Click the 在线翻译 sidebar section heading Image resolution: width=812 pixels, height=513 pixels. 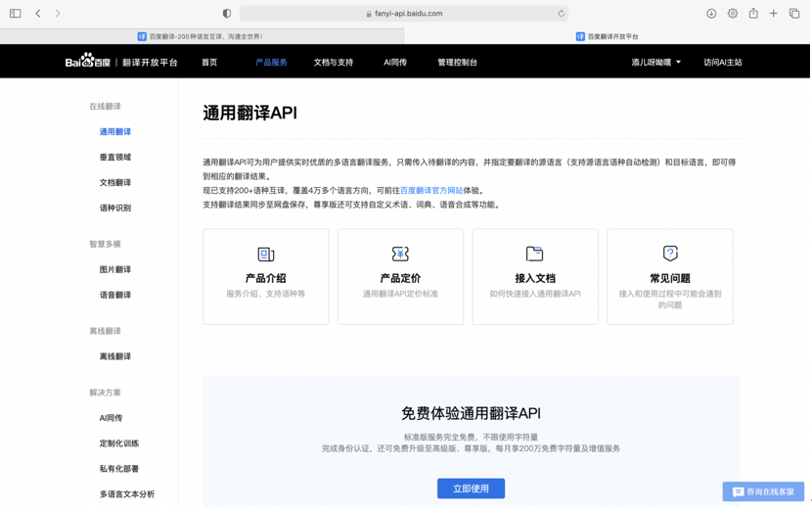click(x=105, y=107)
